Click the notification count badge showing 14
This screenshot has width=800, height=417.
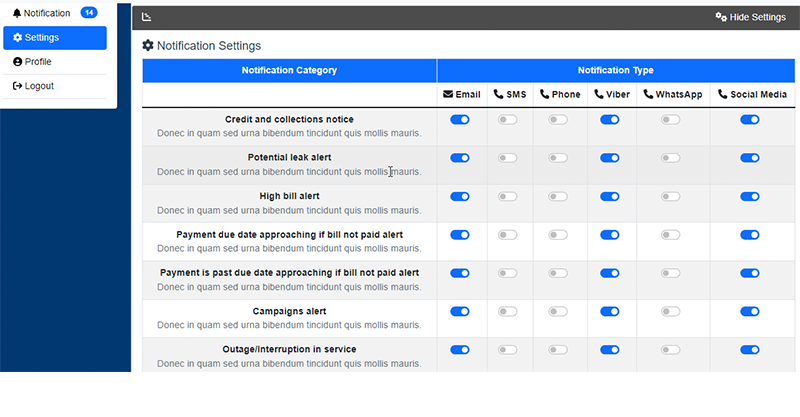[89, 13]
